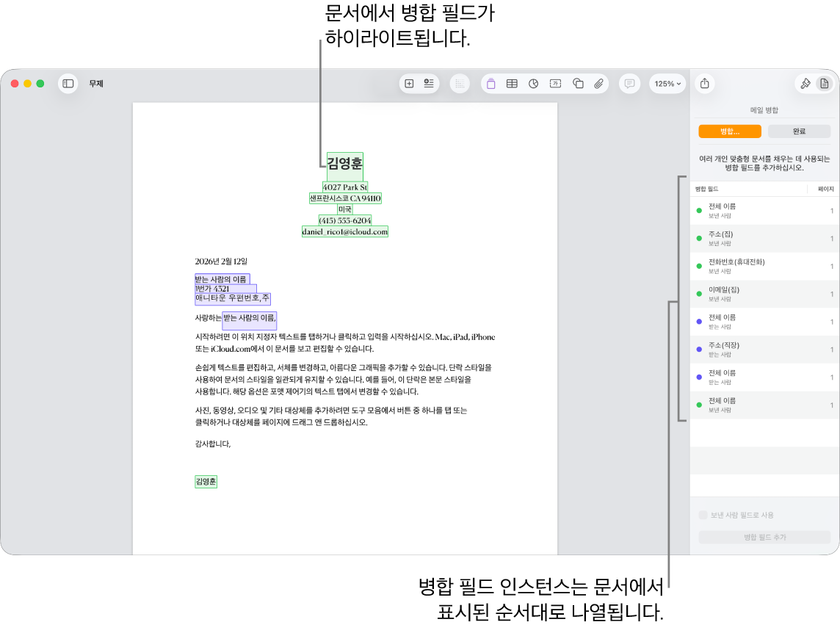840x625 pixels.
Task: Open the shapes insert icon
Action: [577, 84]
